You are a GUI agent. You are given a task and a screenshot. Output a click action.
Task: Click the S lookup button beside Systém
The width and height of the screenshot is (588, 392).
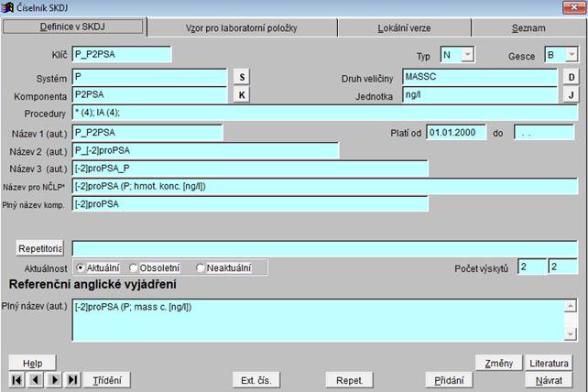click(243, 76)
